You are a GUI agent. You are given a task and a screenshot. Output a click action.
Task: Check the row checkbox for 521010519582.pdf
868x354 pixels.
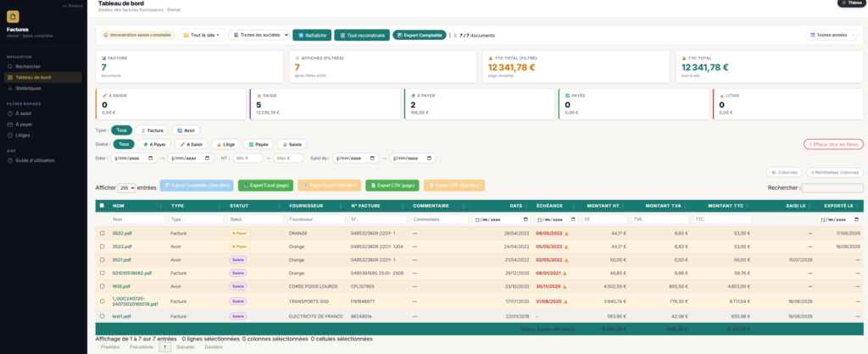click(102, 273)
